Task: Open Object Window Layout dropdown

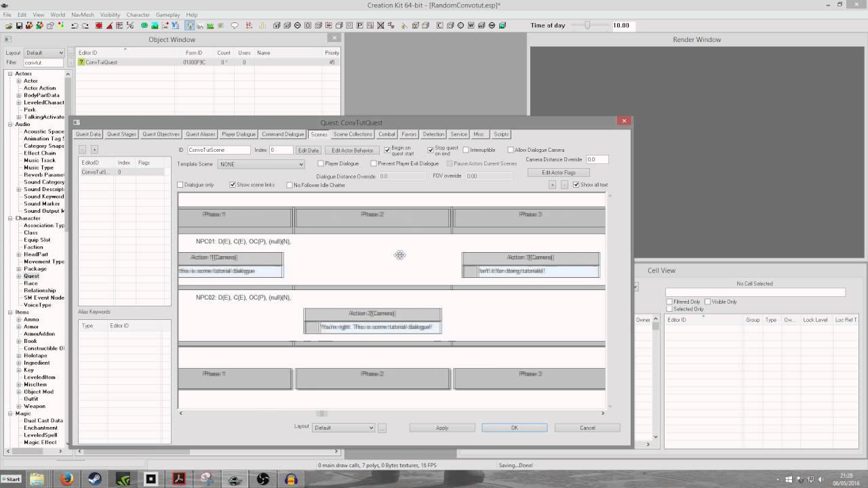Action: pyautogui.click(x=45, y=53)
